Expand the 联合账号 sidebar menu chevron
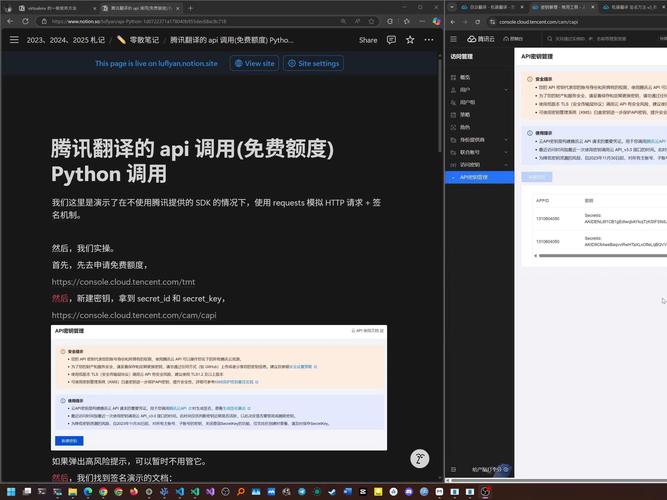This screenshot has width=667, height=500. tap(506, 152)
